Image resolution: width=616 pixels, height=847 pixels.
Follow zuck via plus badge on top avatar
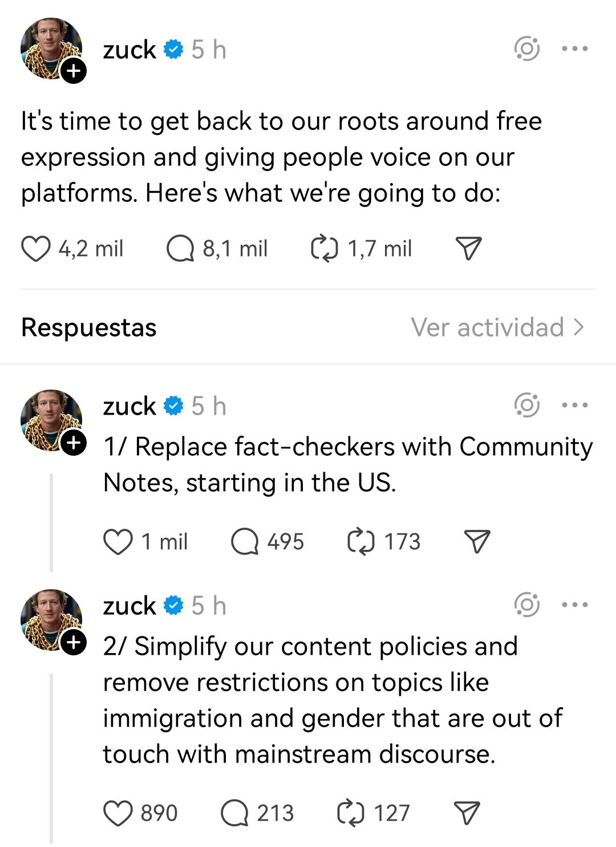point(74,71)
